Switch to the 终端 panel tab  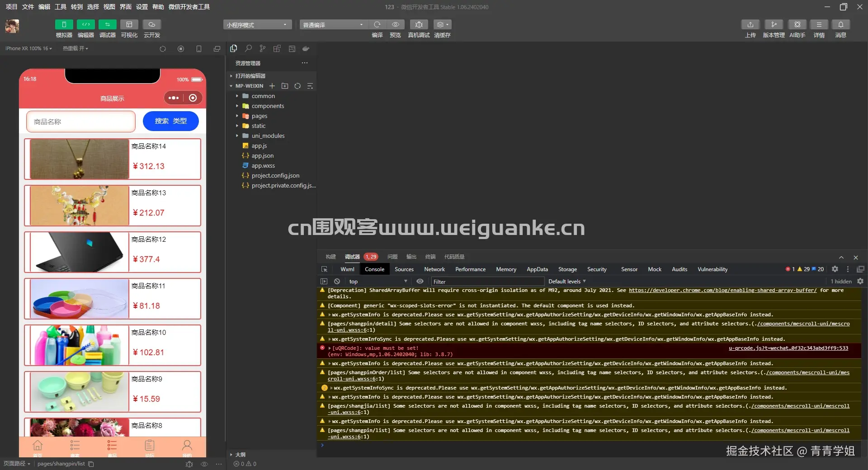tap(430, 257)
